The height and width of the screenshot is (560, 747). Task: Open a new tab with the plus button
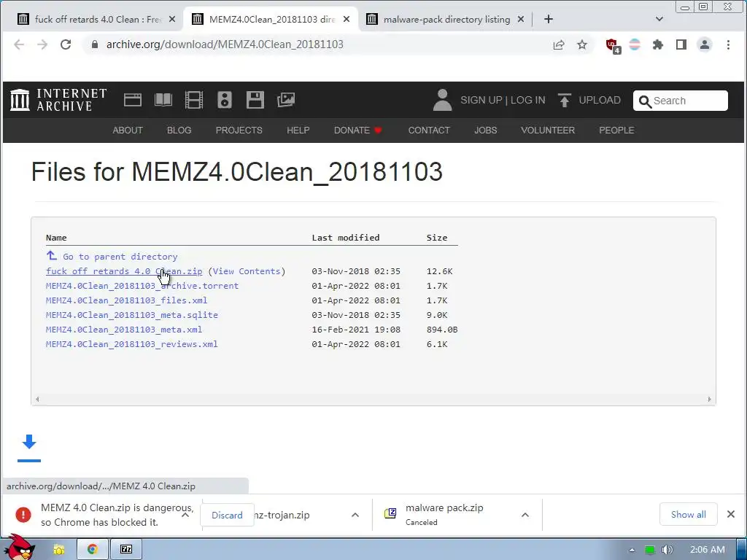[549, 19]
